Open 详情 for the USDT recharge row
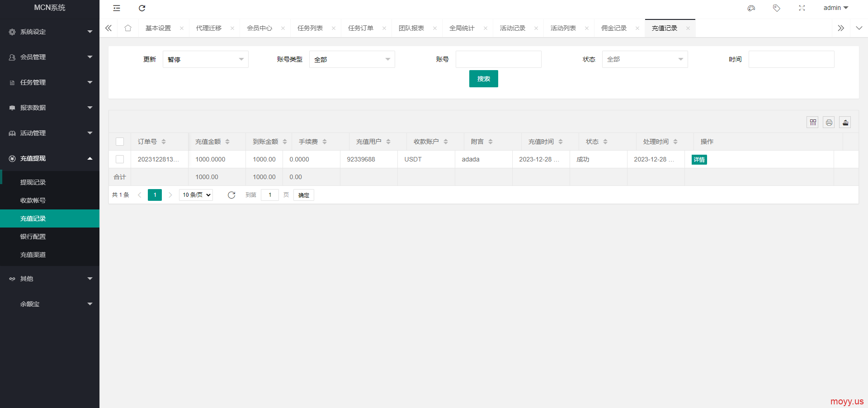The image size is (868, 408). 699,160
